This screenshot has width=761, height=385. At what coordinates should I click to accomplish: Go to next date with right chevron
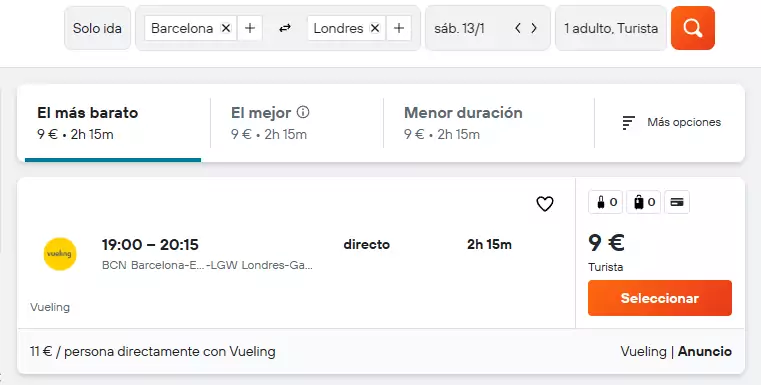534,28
